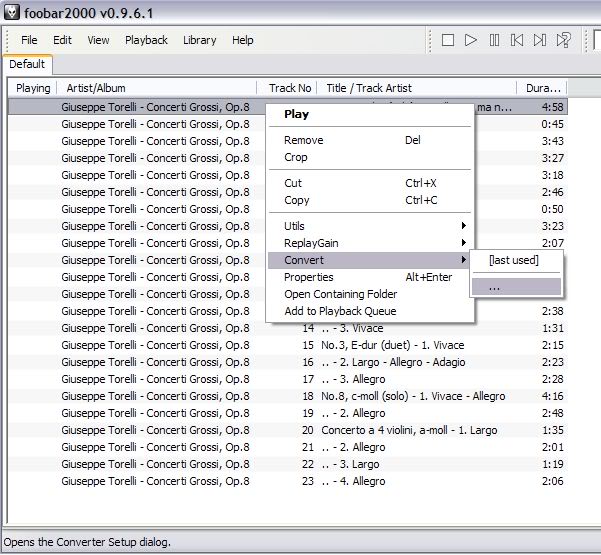Select track 23 '.. - 4. Allegro'
Image resolution: width=601 pixels, height=555 pixels.
pos(288,481)
